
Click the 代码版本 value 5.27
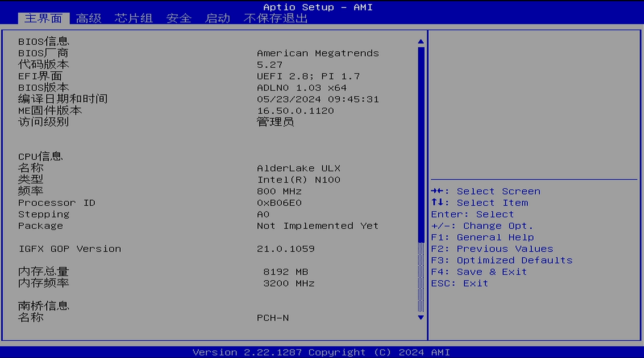click(x=270, y=65)
